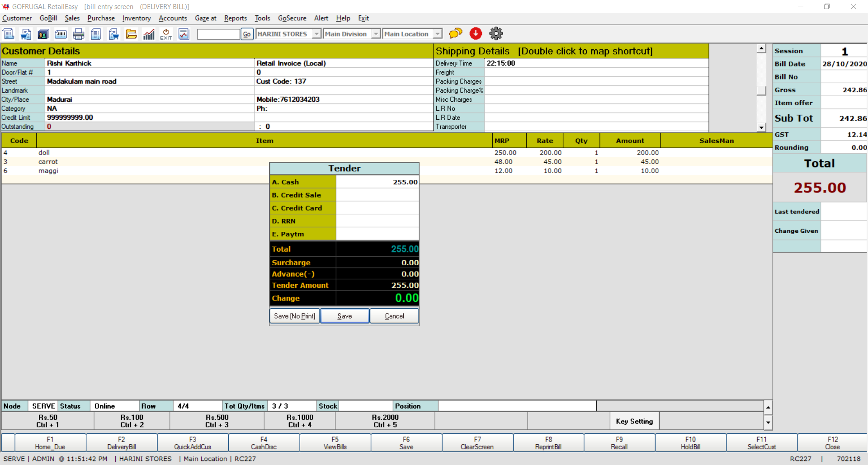This screenshot has height=465, width=868.
Task: Open the bar chart graph icon
Action: click(149, 34)
